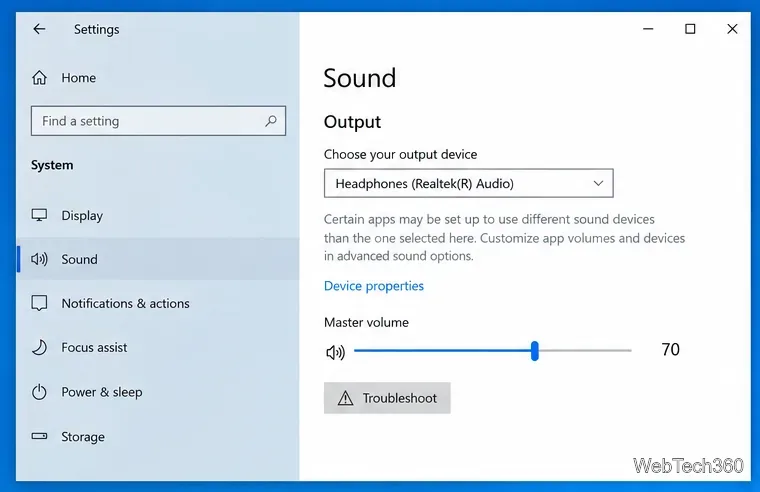760x492 pixels.
Task: Go to Settings Home
Action: (158, 78)
